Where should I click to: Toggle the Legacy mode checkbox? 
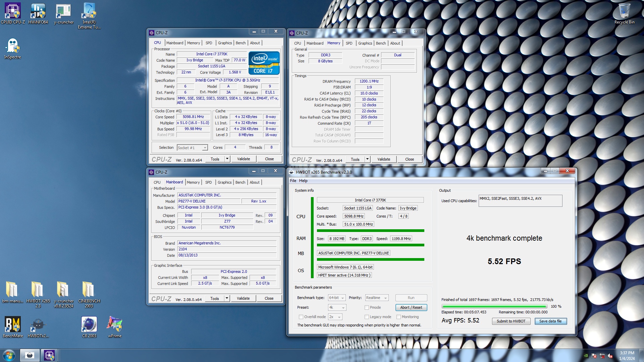pos(367,317)
